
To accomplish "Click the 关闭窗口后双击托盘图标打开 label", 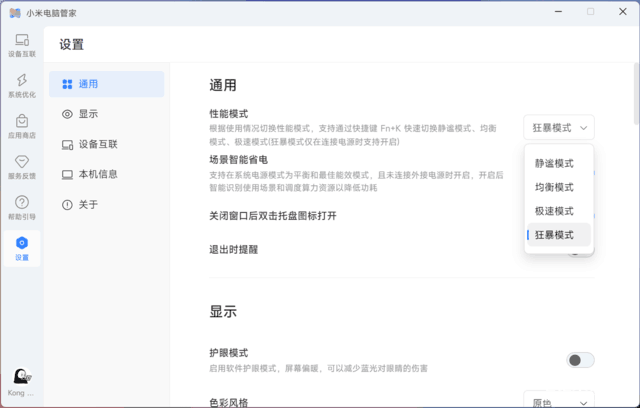I will pos(273,216).
